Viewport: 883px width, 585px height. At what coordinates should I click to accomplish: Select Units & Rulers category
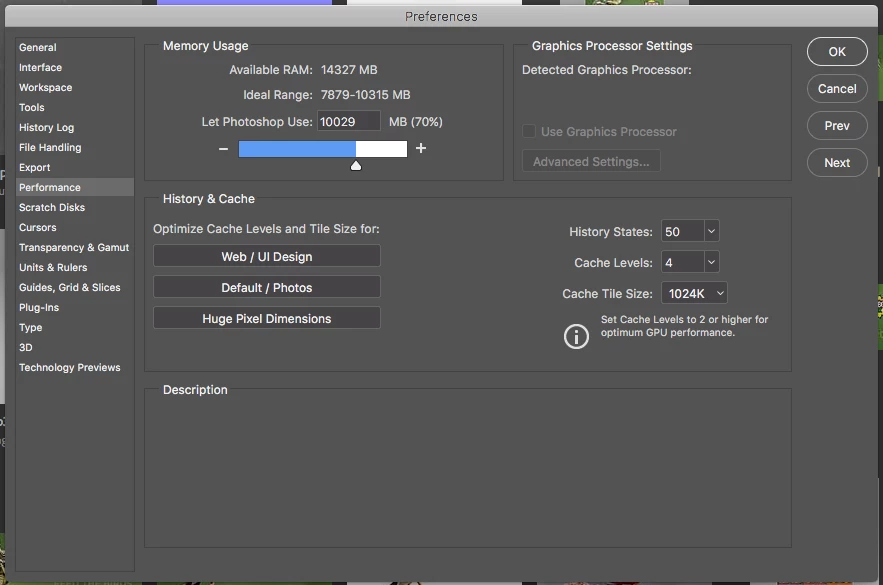pyautogui.click(x=75, y=267)
